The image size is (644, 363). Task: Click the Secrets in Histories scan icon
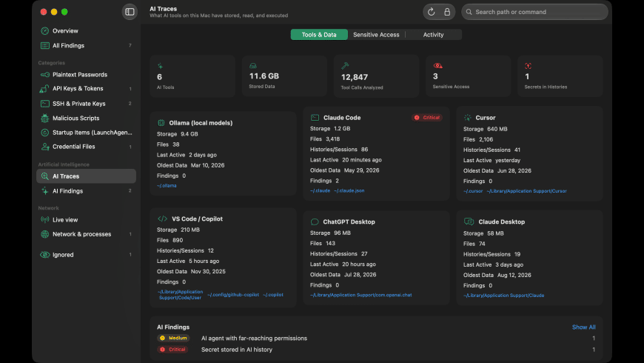(529, 66)
